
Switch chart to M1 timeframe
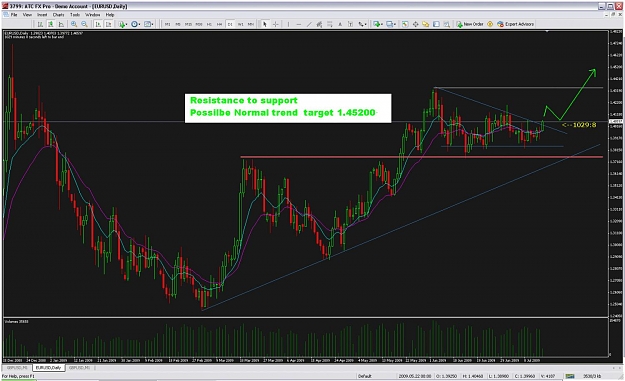[x=167, y=24]
